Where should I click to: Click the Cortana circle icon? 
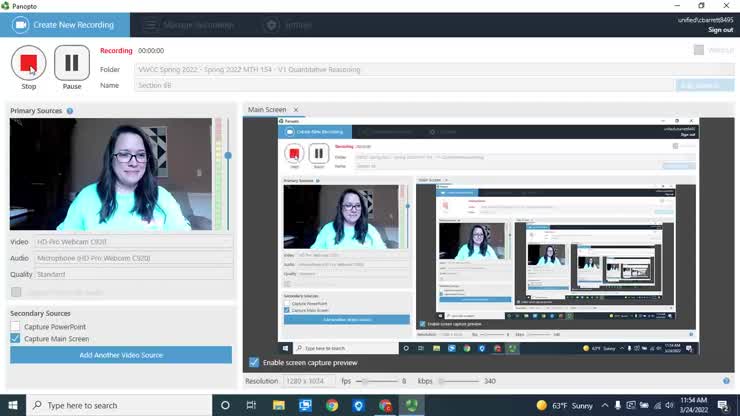click(225, 405)
